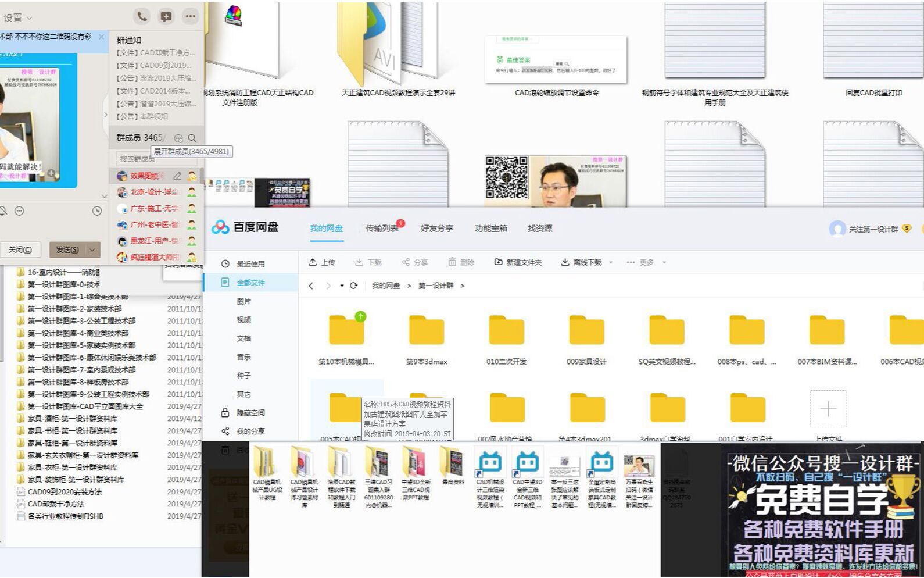Select 视频 category in sidebar
924x578 pixels.
click(x=243, y=320)
